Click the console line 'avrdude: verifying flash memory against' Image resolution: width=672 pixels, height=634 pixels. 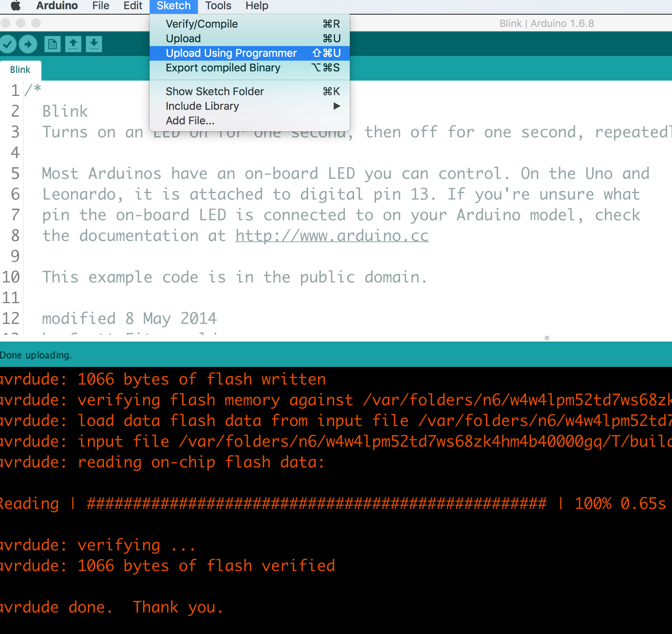click(x=336, y=400)
